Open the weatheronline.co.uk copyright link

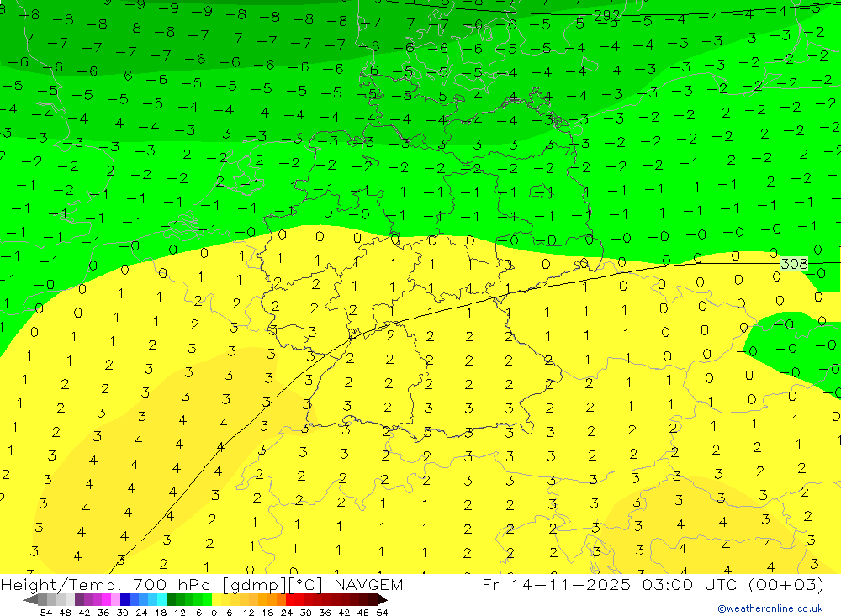(770, 608)
